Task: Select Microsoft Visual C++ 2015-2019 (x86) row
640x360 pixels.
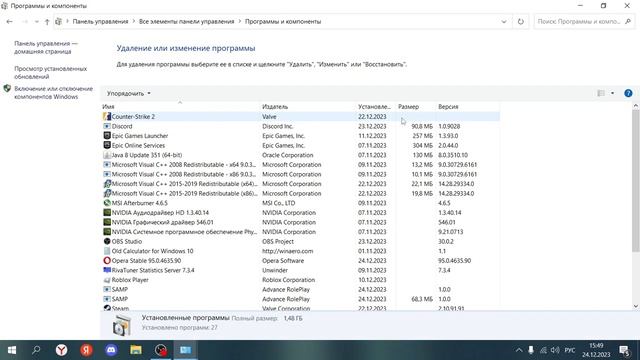Action: click(x=300, y=193)
